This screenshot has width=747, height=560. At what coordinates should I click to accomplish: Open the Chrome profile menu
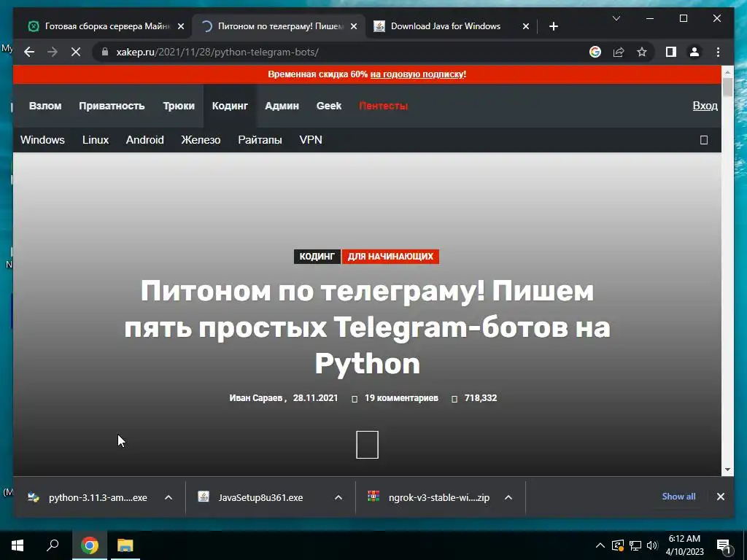click(694, 52)
